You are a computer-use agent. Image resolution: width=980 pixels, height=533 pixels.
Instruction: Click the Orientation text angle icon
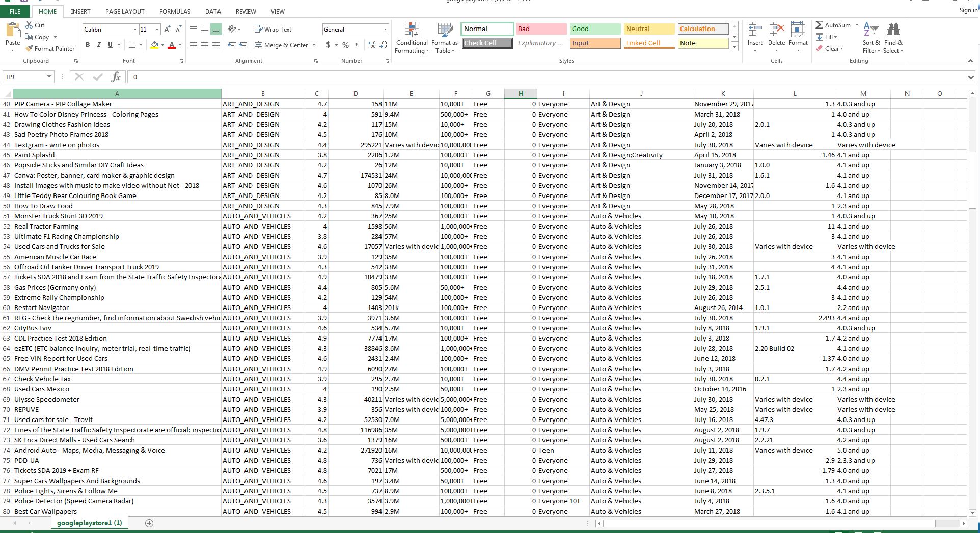click(x=232, y=29)
